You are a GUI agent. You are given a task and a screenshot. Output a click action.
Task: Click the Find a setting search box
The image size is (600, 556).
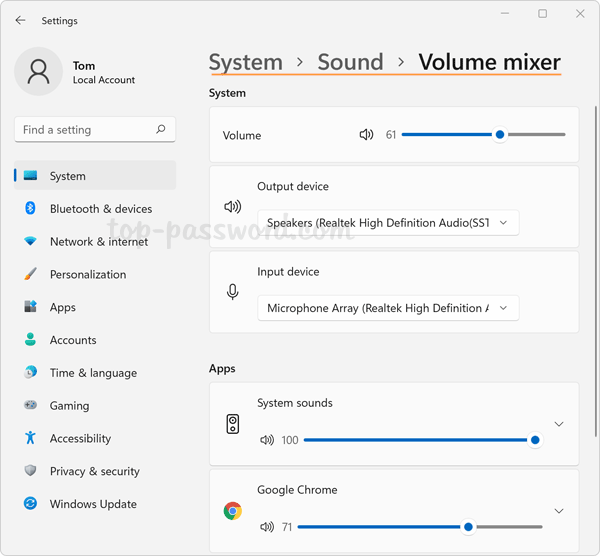pyautogui.click(x=85, y=129)
